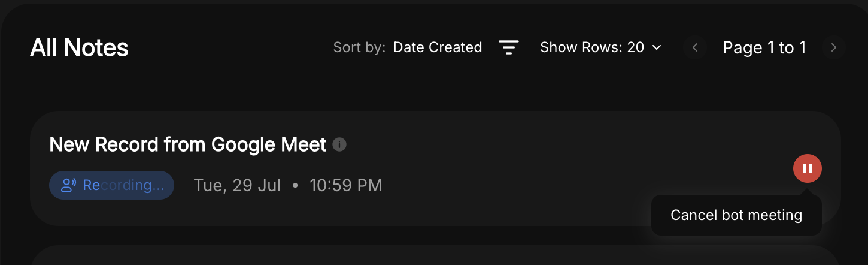Viewport: 868px width, 265px height.
Task: Click the sort order lines icon
Action: click(509, 47)
